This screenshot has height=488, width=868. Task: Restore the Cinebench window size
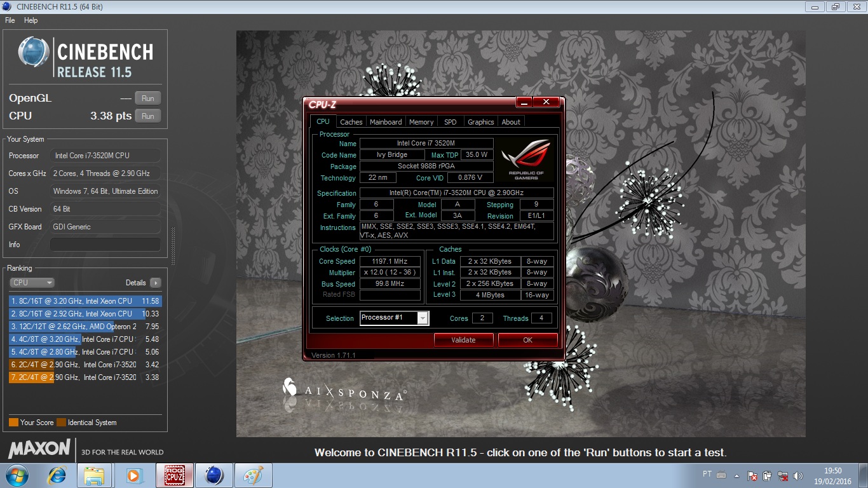836,7
